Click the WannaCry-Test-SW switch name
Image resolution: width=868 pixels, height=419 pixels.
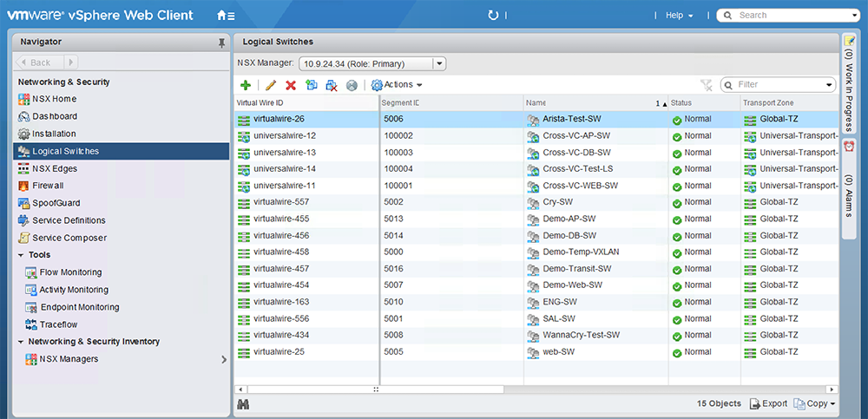[582, 335]
